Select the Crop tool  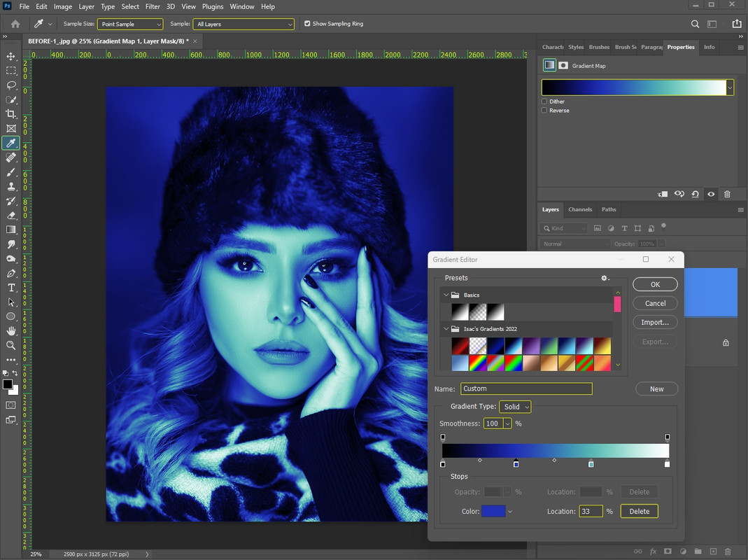click(10, 113)
